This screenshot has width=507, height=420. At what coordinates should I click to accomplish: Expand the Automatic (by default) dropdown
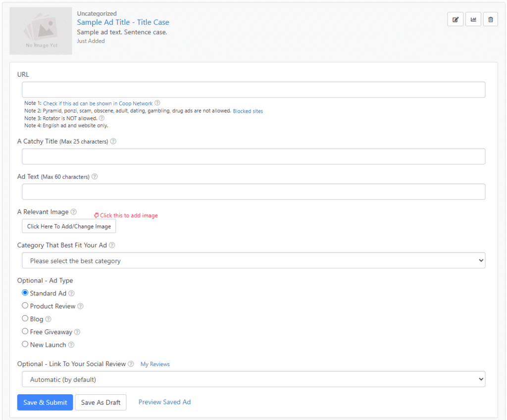click(253, 379)
